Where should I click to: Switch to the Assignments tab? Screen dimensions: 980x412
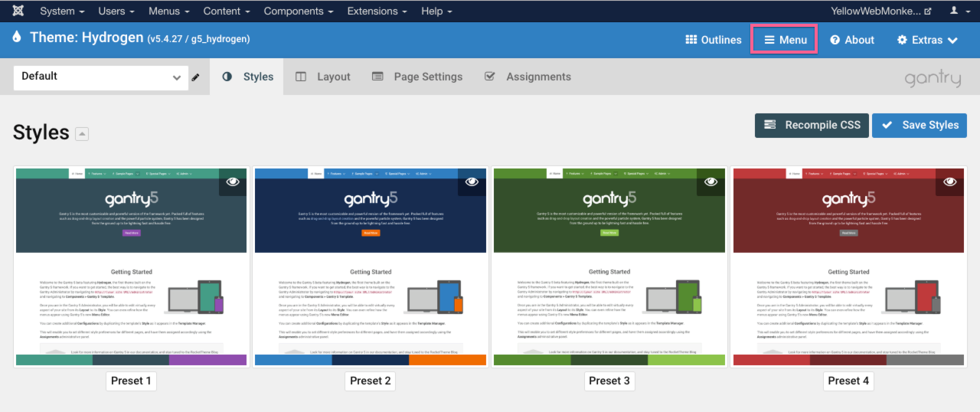(528, 77)
